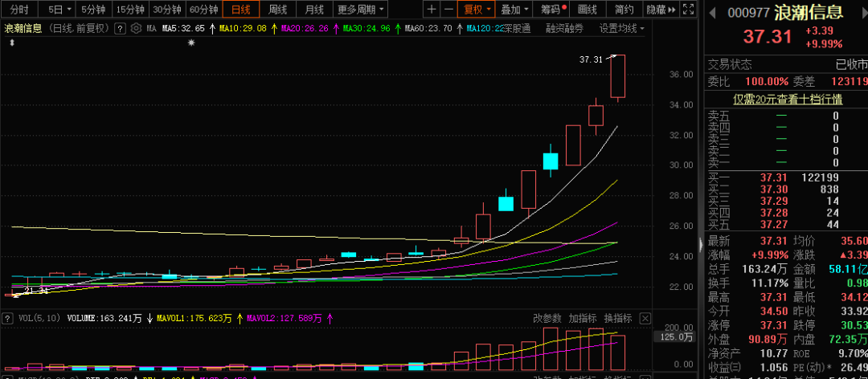Click 换指标 in the VOL panel
Image resolution: width=868 pixels, height=379 pixels.
point(618,318)
